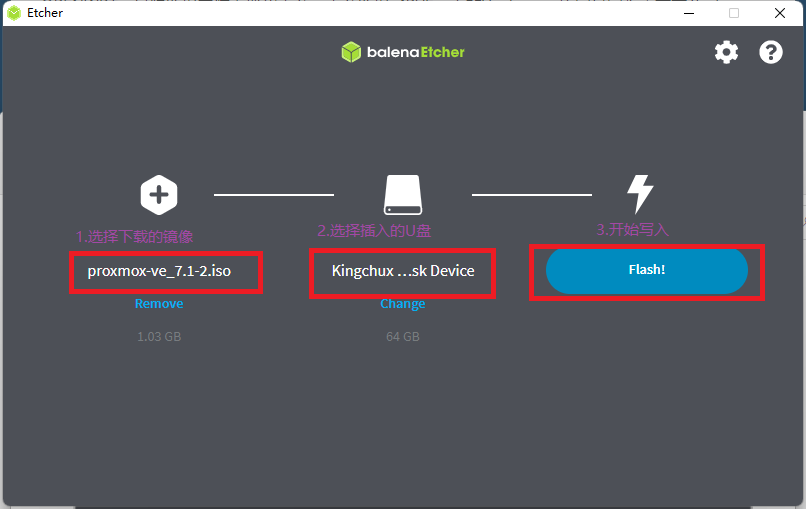
Task: Click the Kingchux ...sk Device name
Action: [403, 271]
